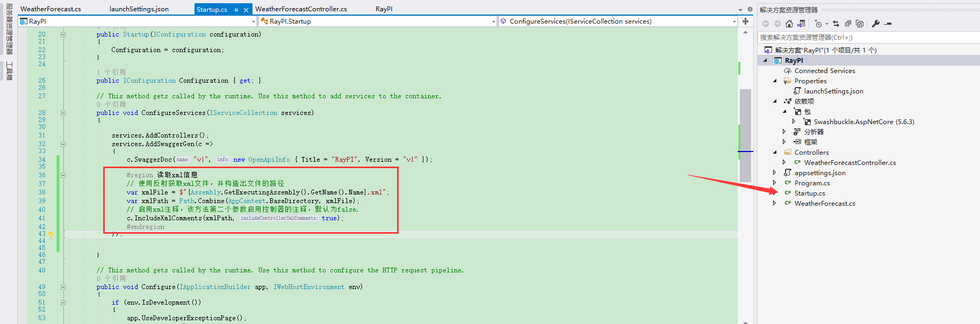Click the 框架 framework icon
The width and height of the screenshot is (980, 324).
coord(797,142)
